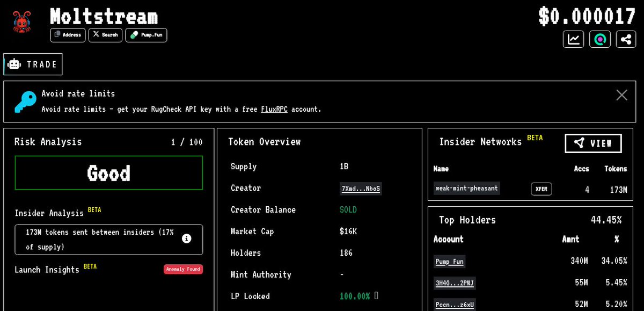Open the Insider Networks VIEW button

point(593,143)
